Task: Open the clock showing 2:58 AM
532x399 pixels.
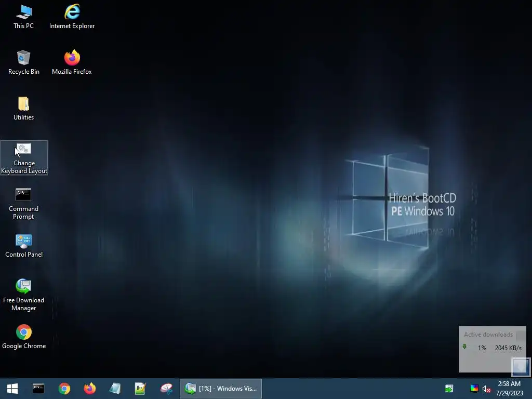Action: click(509, 389)
